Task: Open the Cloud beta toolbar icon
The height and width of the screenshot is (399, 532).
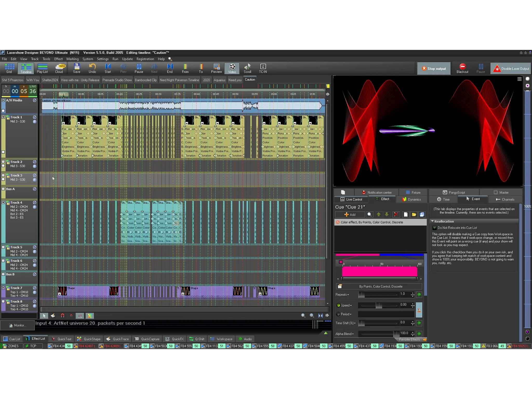Action: tap(59, 68)
